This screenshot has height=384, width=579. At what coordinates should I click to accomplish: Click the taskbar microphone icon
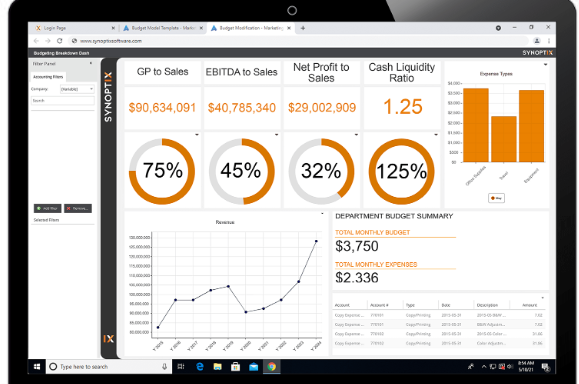point(165,367)
